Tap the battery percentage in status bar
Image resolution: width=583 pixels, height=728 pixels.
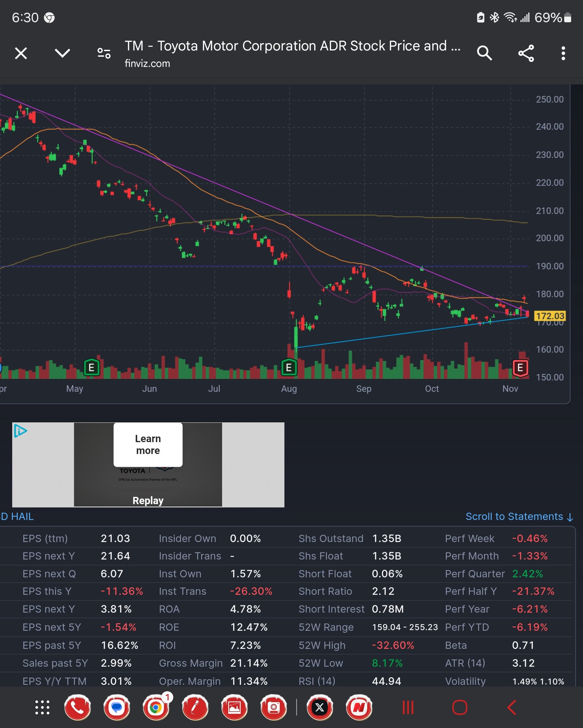(x=548, y=17)
